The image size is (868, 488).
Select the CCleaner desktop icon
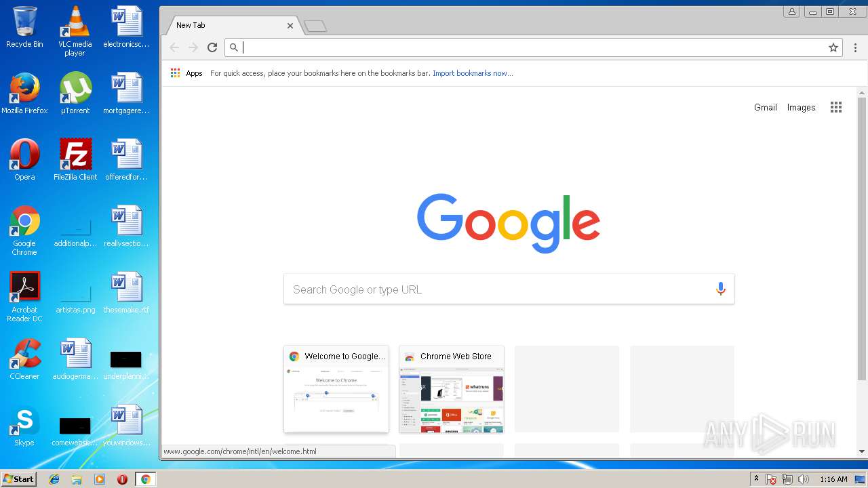click(x=24, y=359)
